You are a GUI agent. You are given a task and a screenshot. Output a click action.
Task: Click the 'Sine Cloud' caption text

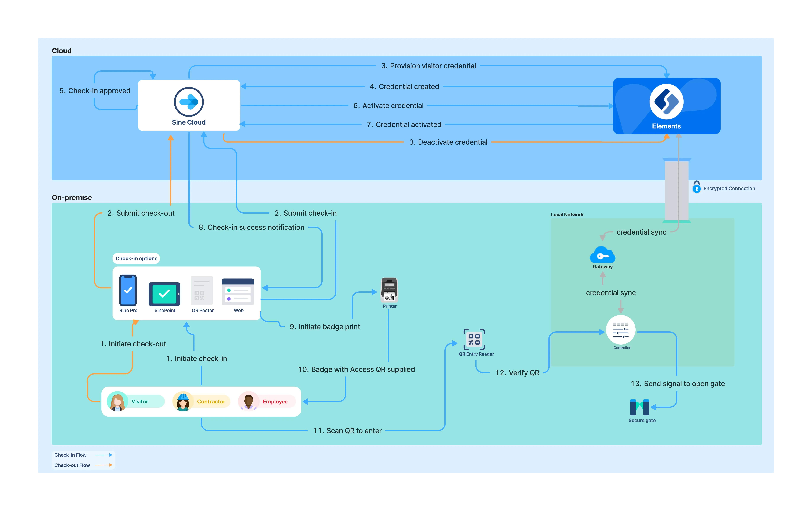point(188,122)
